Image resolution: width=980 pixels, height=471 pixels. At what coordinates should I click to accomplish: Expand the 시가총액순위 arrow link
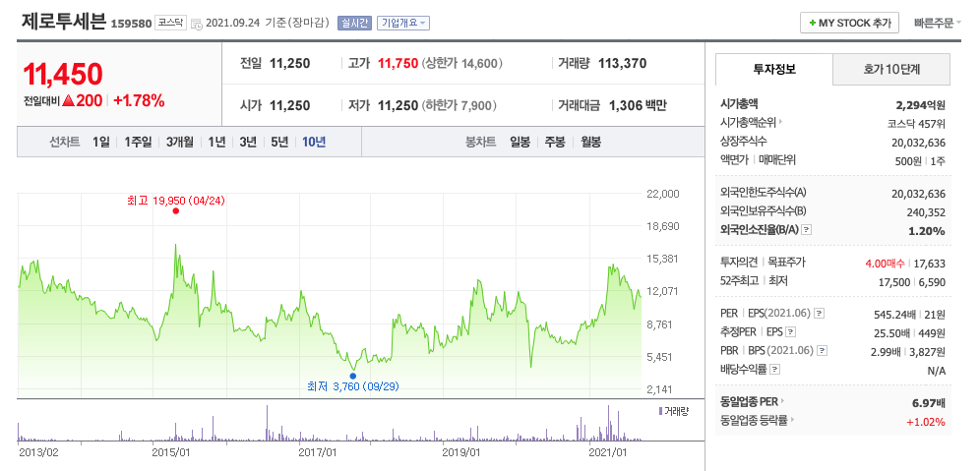coord(780,123)
